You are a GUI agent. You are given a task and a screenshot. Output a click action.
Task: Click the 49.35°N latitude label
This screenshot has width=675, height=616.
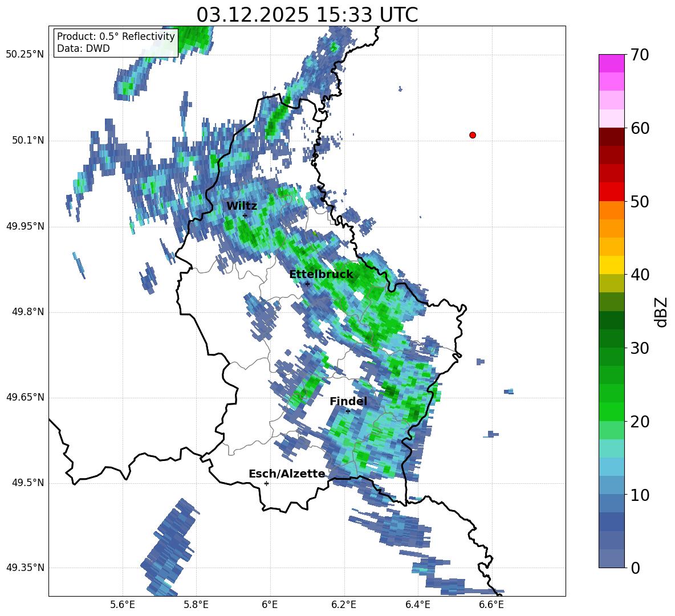tap(25, 568)
